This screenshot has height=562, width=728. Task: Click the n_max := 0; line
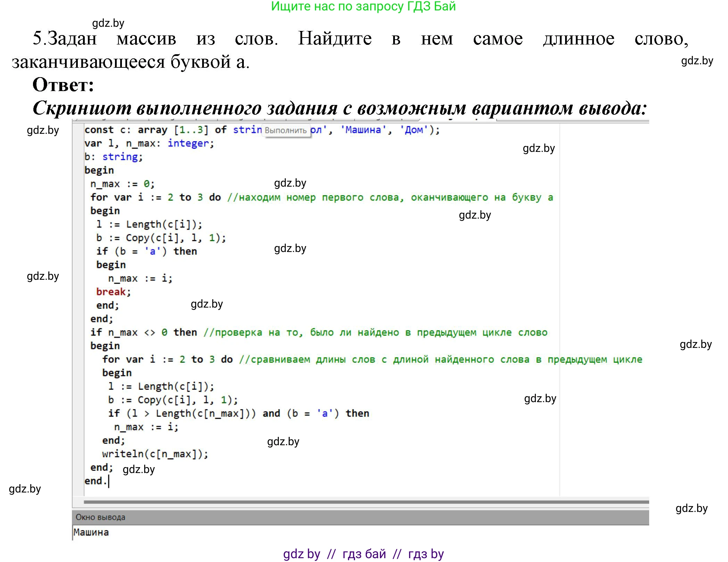click(x=122, y=184)
